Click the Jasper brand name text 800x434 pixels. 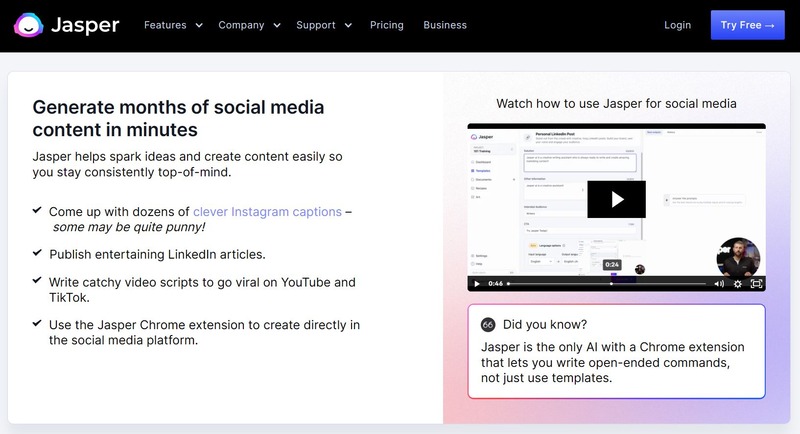tap(85, 25)
